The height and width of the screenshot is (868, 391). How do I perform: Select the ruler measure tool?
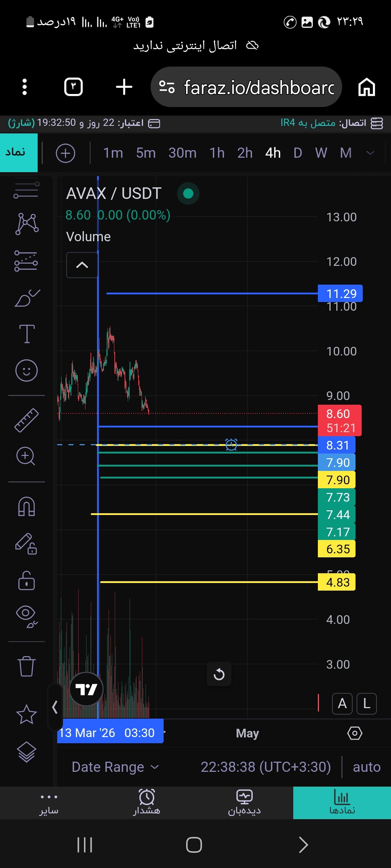26,420
